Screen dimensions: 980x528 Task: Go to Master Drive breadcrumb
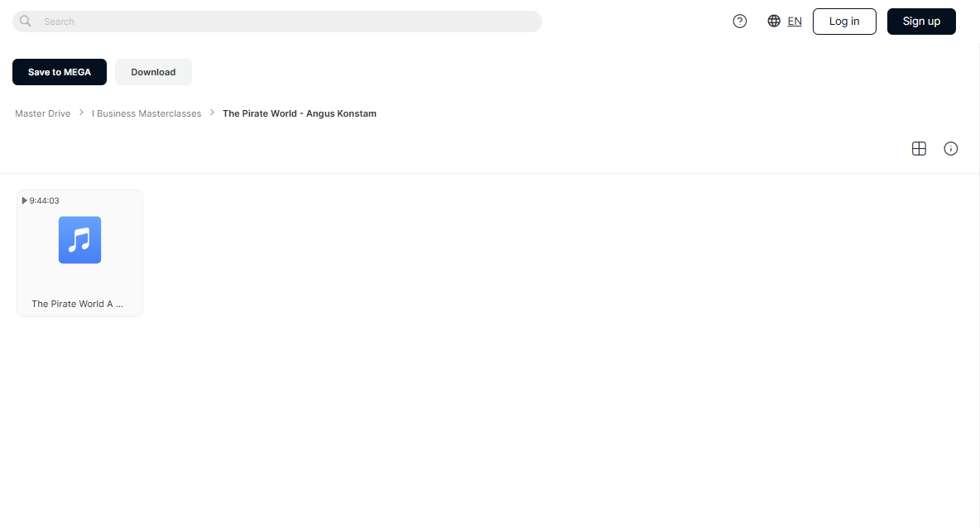pyautogui.click(x=42, y=113)
